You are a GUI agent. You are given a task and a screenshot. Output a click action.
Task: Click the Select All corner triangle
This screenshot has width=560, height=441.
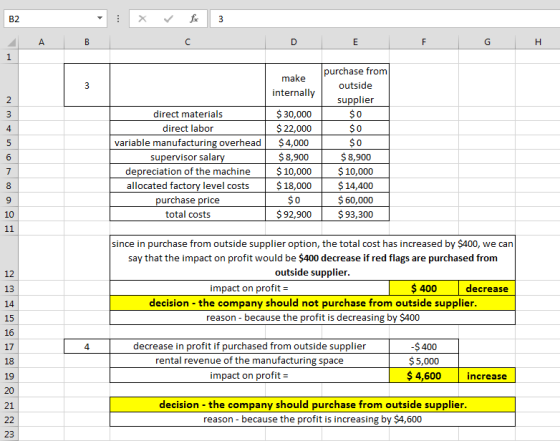click(11, 42)
